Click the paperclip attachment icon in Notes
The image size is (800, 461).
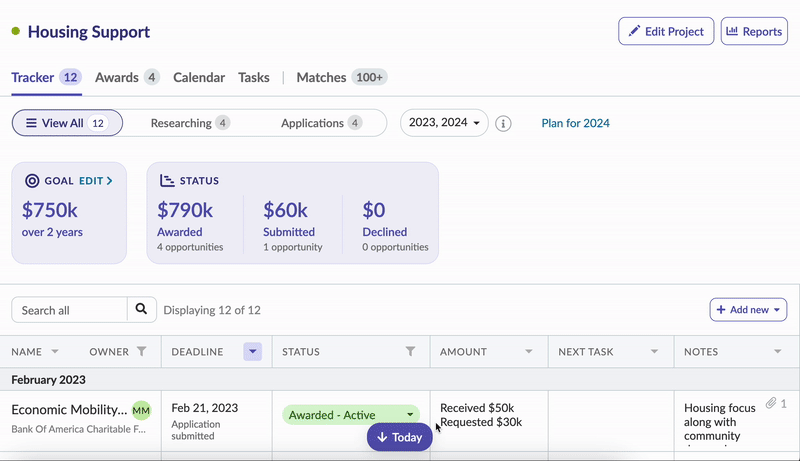[x=771, y=403]
